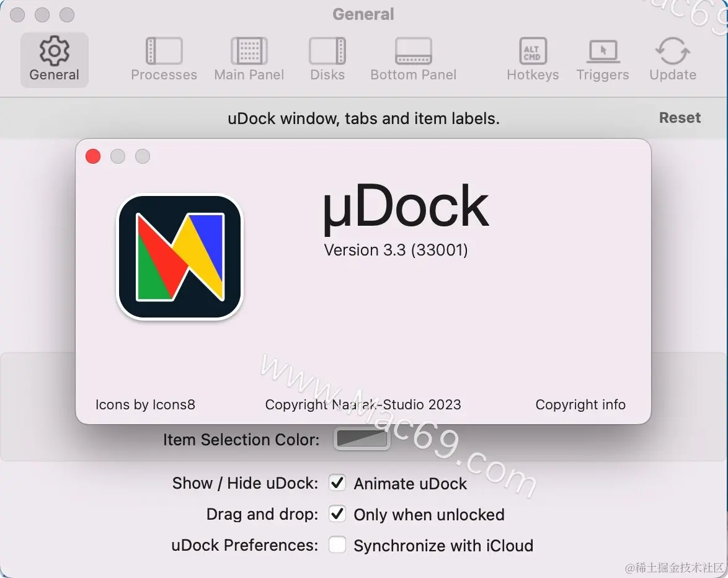Click the uDock Preferences label
728x578 pixels.
(x=245, y=545)
